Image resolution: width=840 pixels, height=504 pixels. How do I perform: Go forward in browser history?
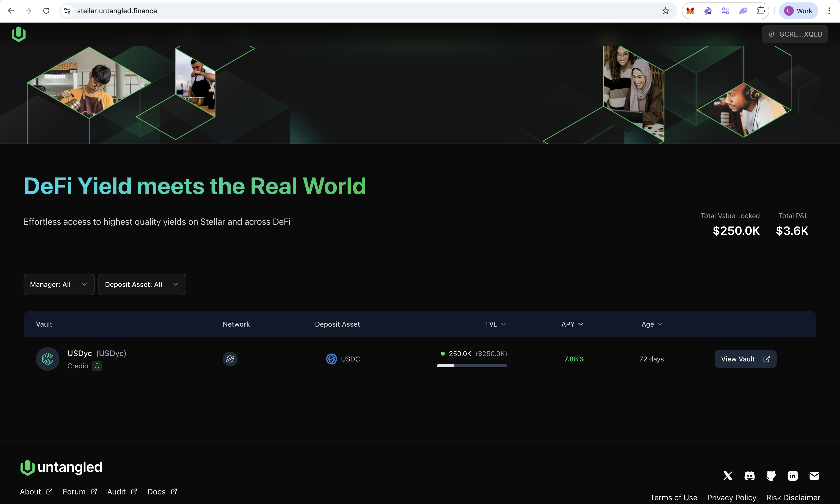tap(28, 11)
